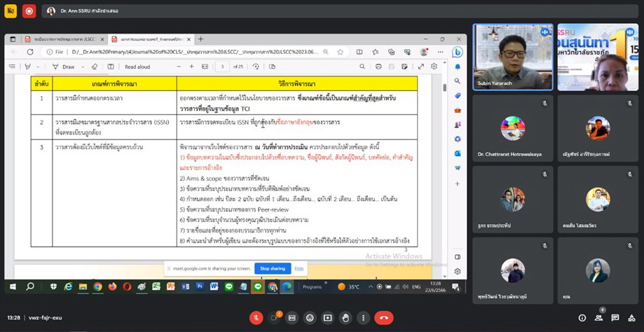644x332 pixels.
Task: Open meeting details info icon
Action: coord(582,318)
